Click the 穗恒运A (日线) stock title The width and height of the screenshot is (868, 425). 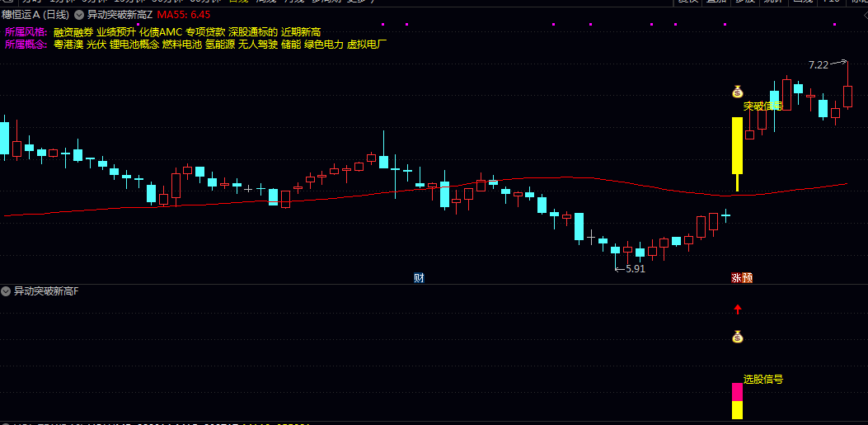pyautogui.click(x=38, y=15)
